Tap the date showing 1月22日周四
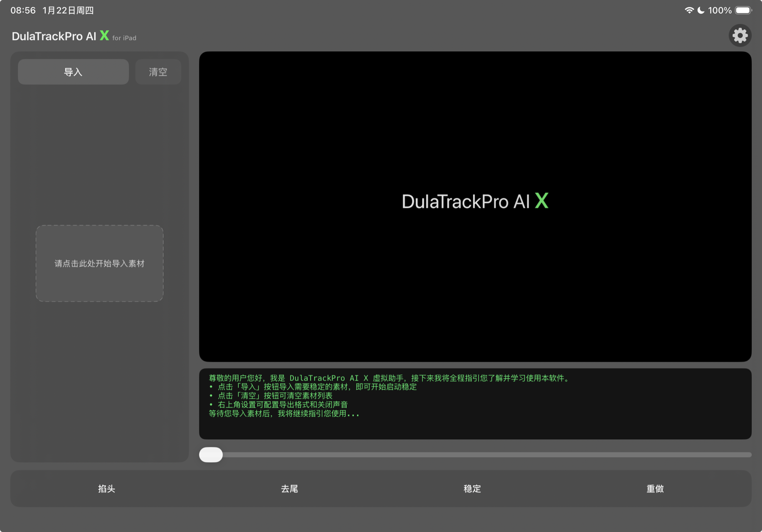Viewport: 762px width, 532px height. [x=68, y=10]
